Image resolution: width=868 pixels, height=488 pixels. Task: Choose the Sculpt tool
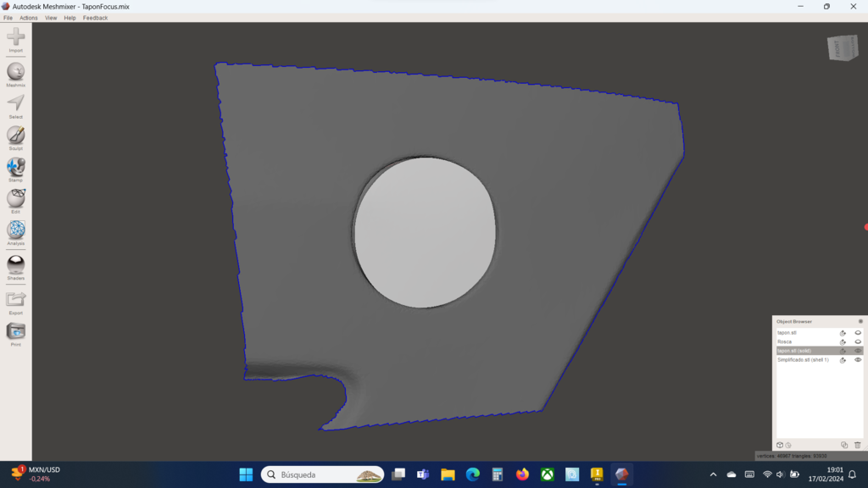pyautogui.click(x=15, y=138)
